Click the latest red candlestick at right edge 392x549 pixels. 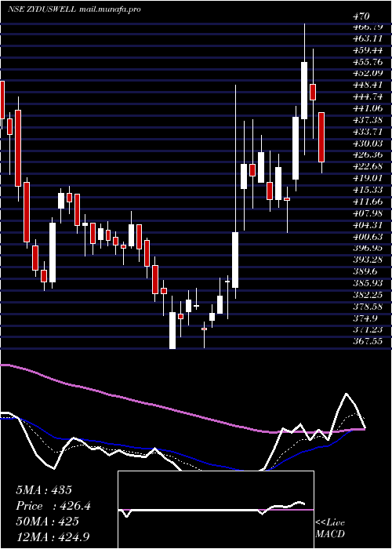tap(321, 137)
